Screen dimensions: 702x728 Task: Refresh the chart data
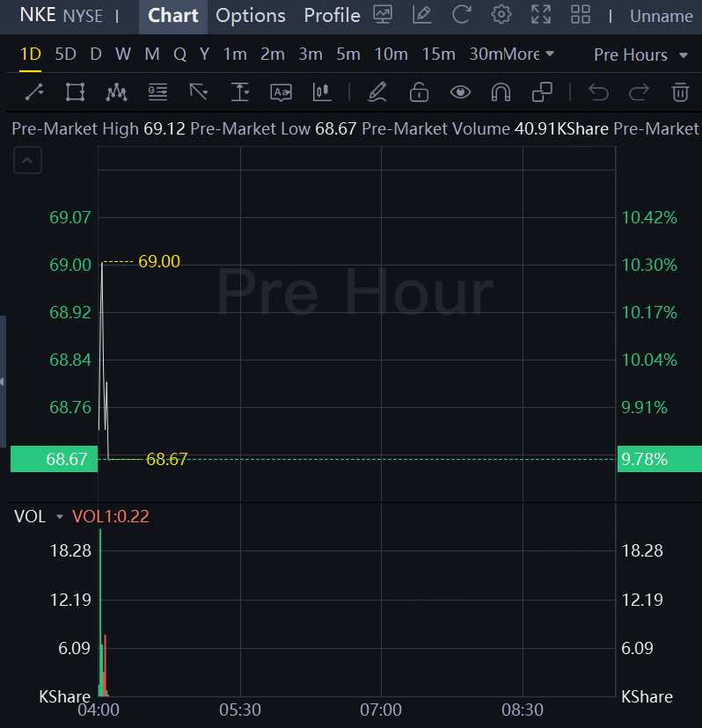[x=462, y=15]
